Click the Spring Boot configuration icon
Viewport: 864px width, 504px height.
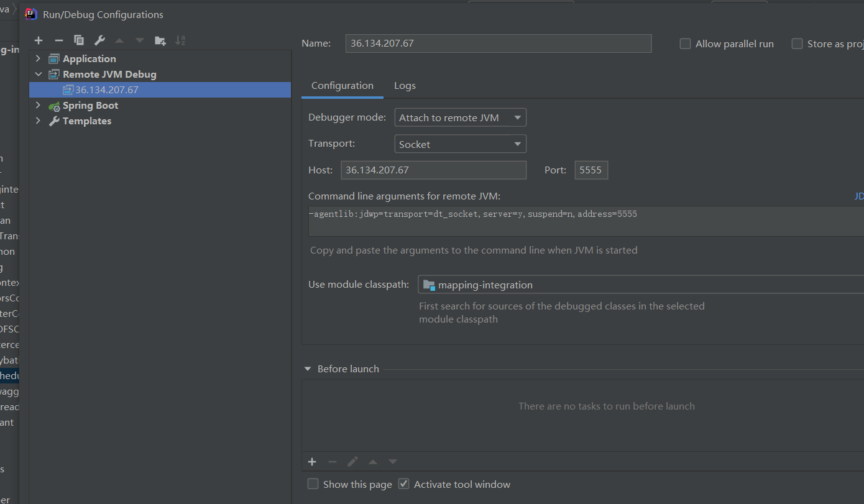(55, 106)
